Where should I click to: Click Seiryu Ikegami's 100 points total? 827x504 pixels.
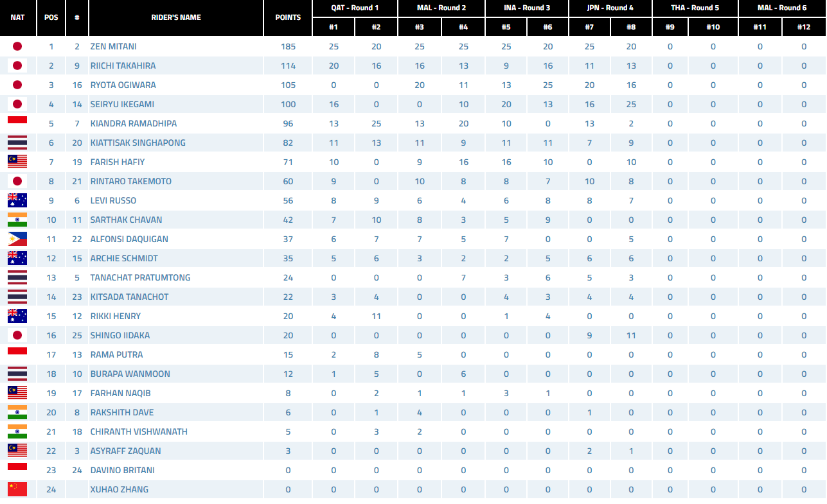(288, 104)
